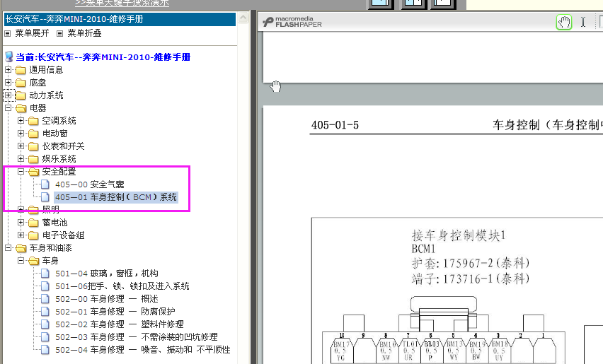The image size is (603, 364).
Task: Click the 蓄电池 folder label
Action: pos(54,223)
